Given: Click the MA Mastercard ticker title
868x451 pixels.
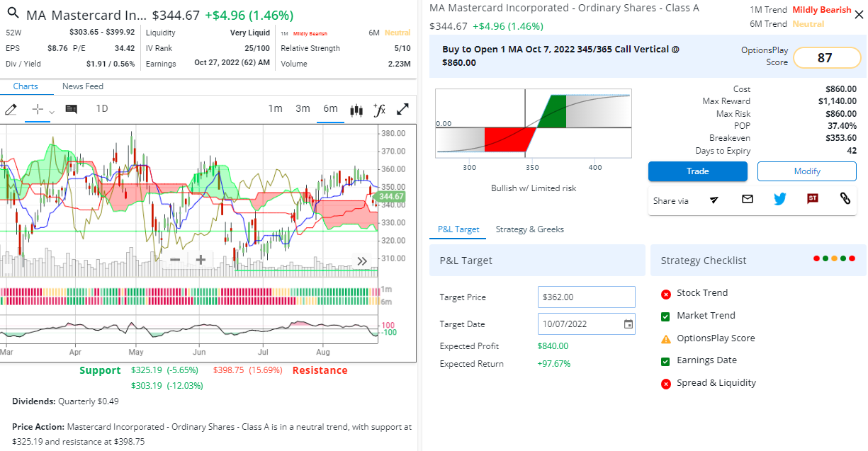Looking at the screenshot, I should (87, 15).
